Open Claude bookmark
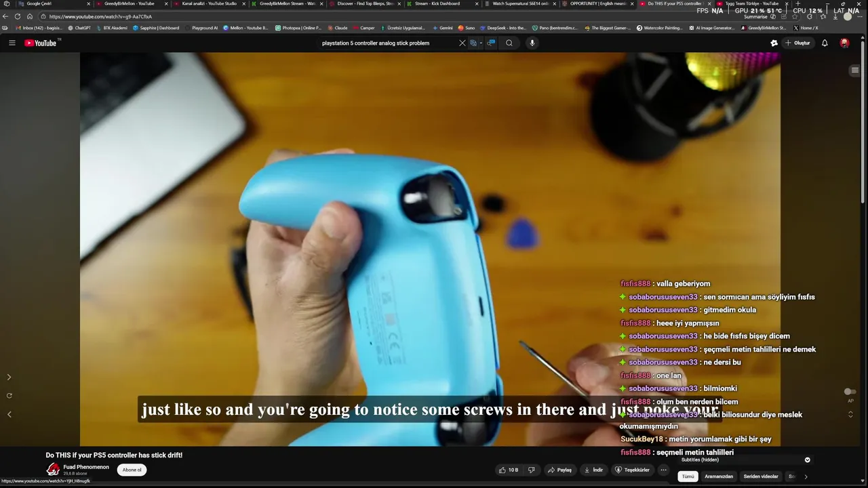The width and height of the screenshot is (868, 488). click(337, 28)
